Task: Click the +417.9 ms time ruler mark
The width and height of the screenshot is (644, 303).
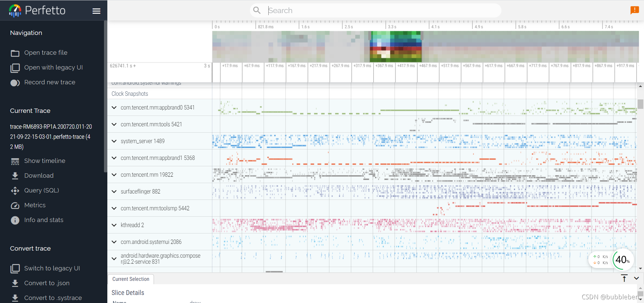Action: click(406, 66)
